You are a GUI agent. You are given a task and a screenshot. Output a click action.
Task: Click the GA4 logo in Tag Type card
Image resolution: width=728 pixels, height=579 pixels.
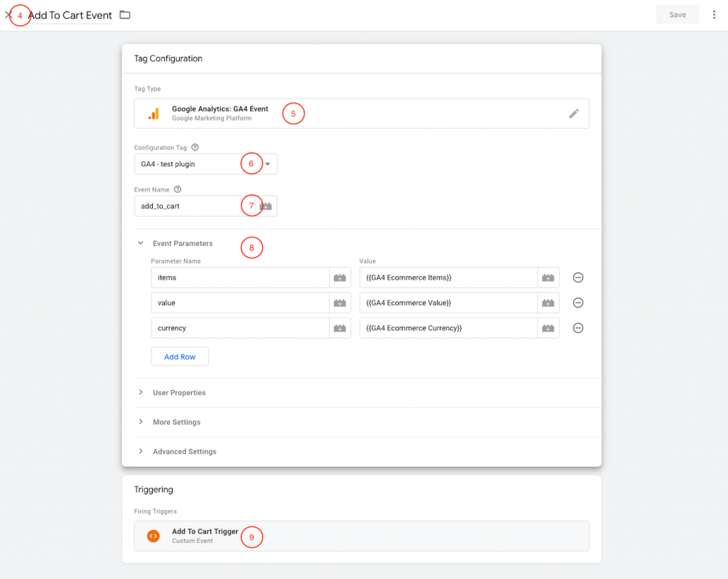[x=155, y=113]
